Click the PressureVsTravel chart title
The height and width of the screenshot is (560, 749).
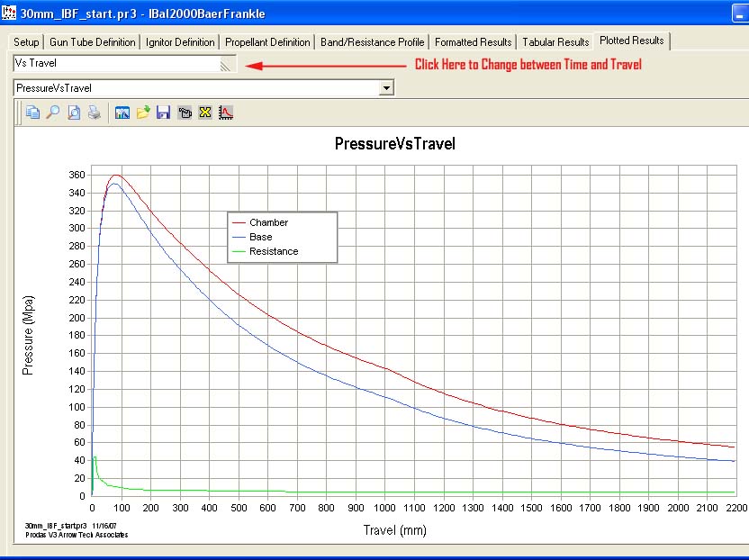394,144
